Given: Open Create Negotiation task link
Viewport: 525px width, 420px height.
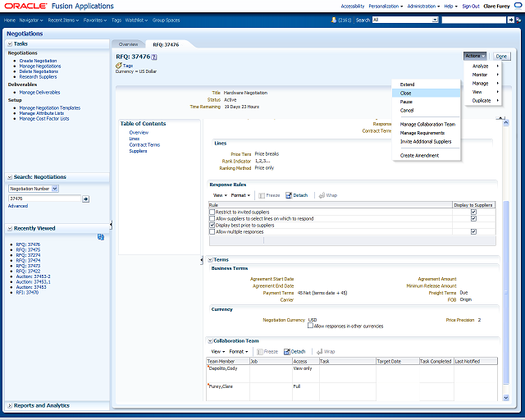Looking at the screenshot, I should pos(38,61).
